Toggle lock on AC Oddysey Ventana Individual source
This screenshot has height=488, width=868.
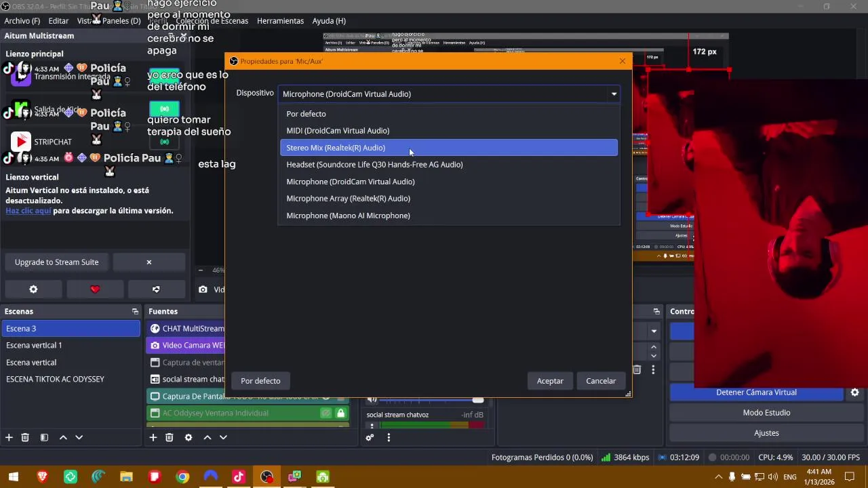click(340, 413)
